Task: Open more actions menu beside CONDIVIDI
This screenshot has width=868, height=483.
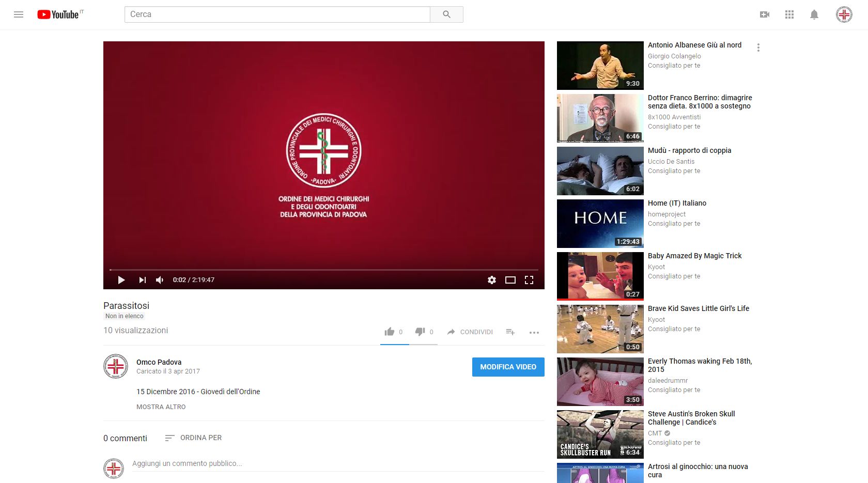Action: coord(534,332)
